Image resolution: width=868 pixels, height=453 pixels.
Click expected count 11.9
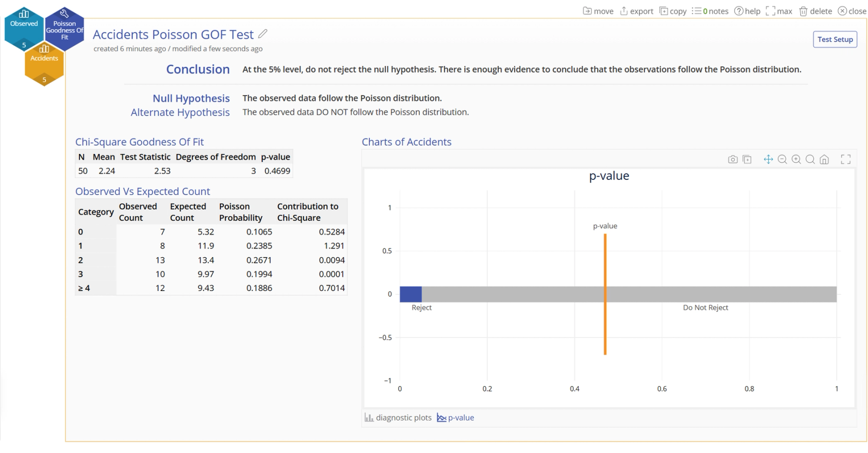(x=206, y=246)
